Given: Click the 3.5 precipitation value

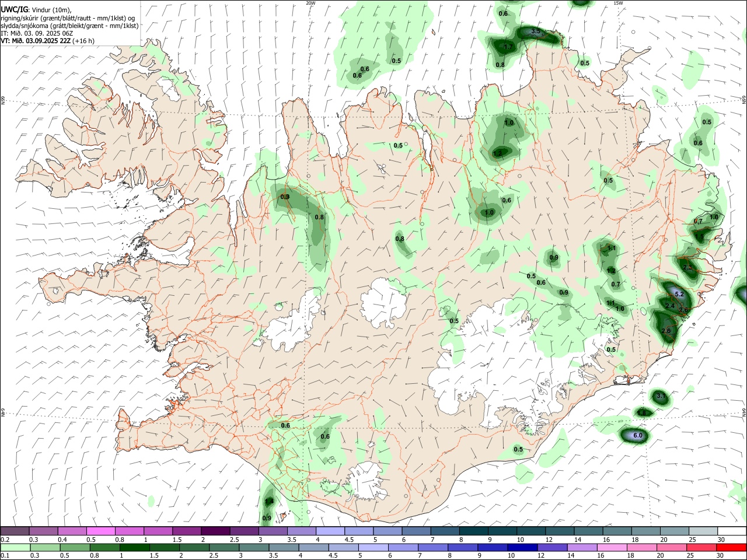Looking at the screenshot, I should pos(536,31).
